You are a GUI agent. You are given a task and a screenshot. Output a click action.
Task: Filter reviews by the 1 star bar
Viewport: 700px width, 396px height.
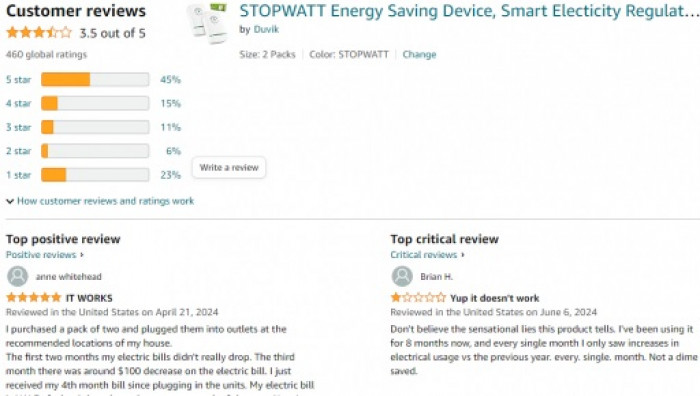click(x=95, y=175)
